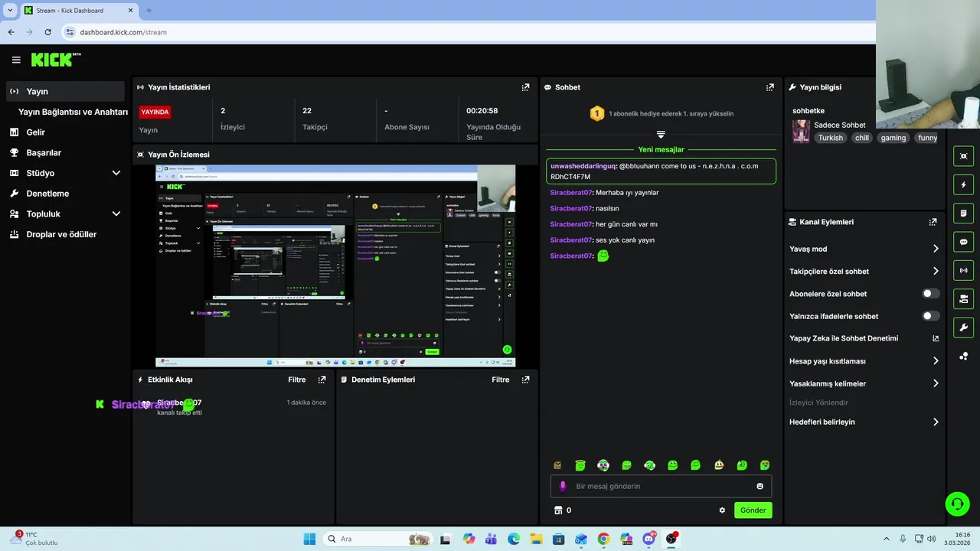Open Yavaş mod settings arrow
980x551 pixels.
(x=936, y=249)
